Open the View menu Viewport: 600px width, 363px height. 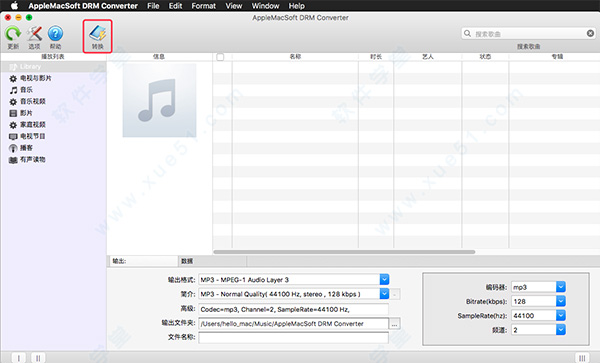click(234, 6)
